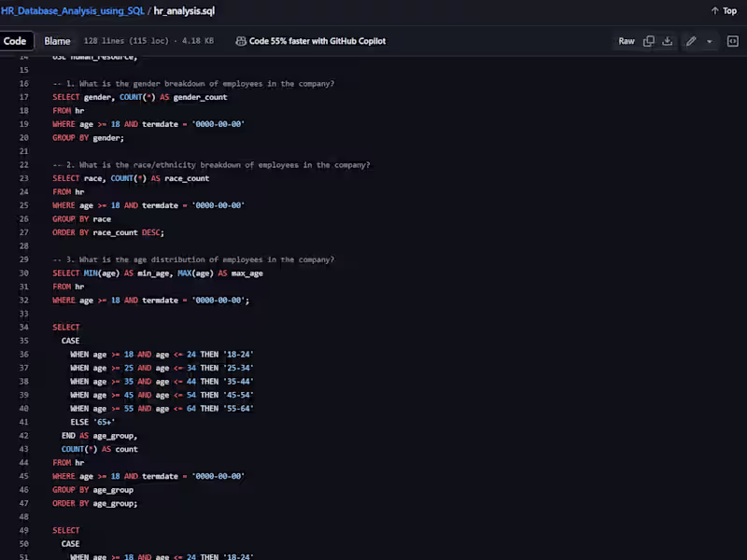This screenshot has height=560, width=747.
Task: Open Code 55% faster with GitHub Copilot link
Action: pyautogui.click(x=317, y=41)
